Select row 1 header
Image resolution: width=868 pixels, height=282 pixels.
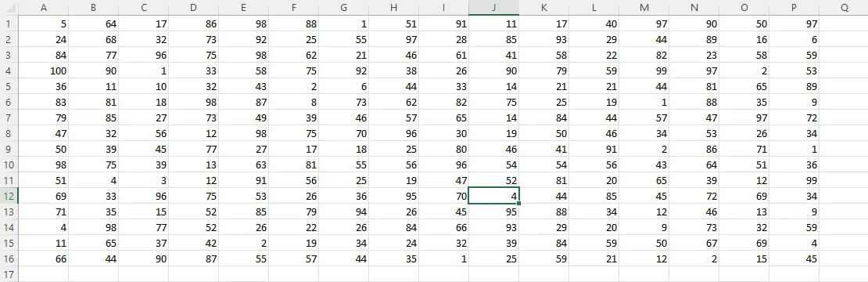point(9,23)
